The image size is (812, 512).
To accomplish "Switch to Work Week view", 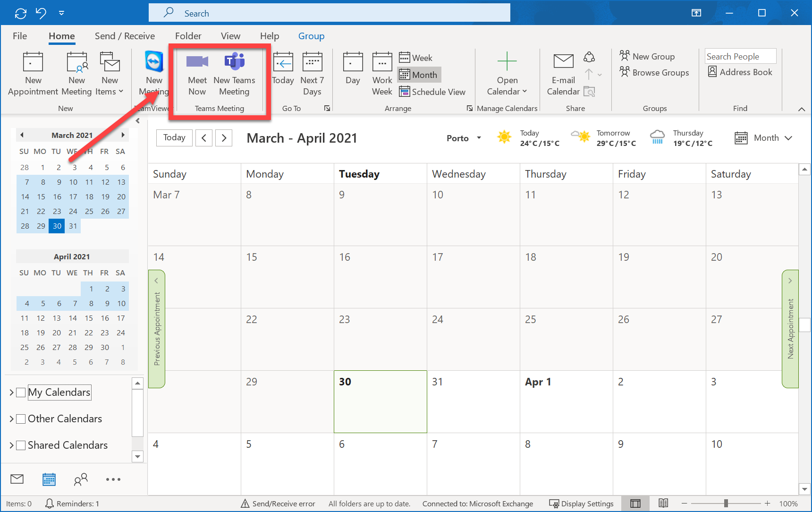I will point(382,73).
